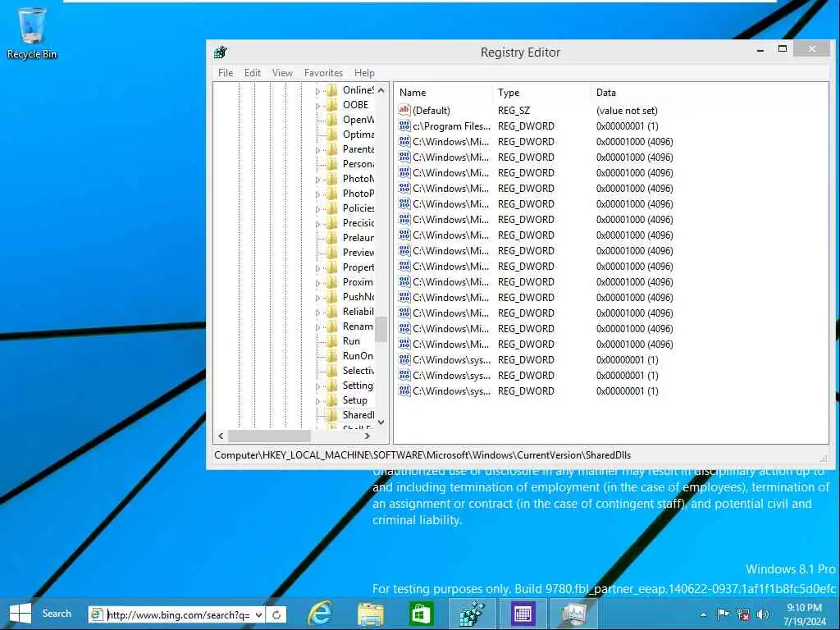Viewport: 840px width, 630px height.
Task: Click the purple keyboard app taskbar icon
Action: pyautogui.click(x=523, y=614)
